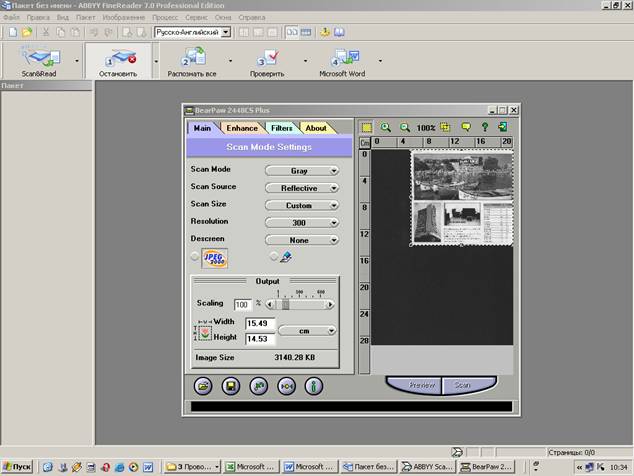Expand the arrow next to Проверить

(x=305, y=61)
